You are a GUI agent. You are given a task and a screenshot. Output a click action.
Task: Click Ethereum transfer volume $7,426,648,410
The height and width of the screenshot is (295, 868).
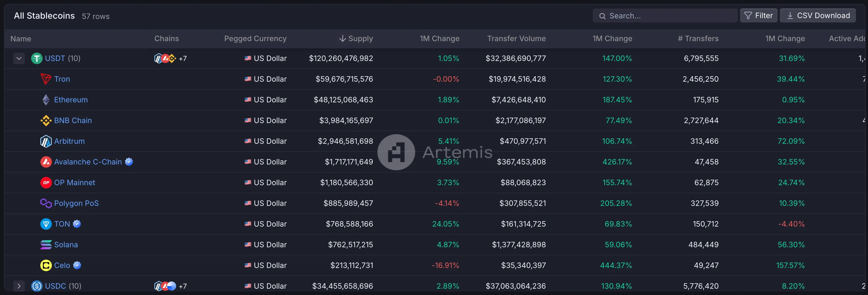519,100
